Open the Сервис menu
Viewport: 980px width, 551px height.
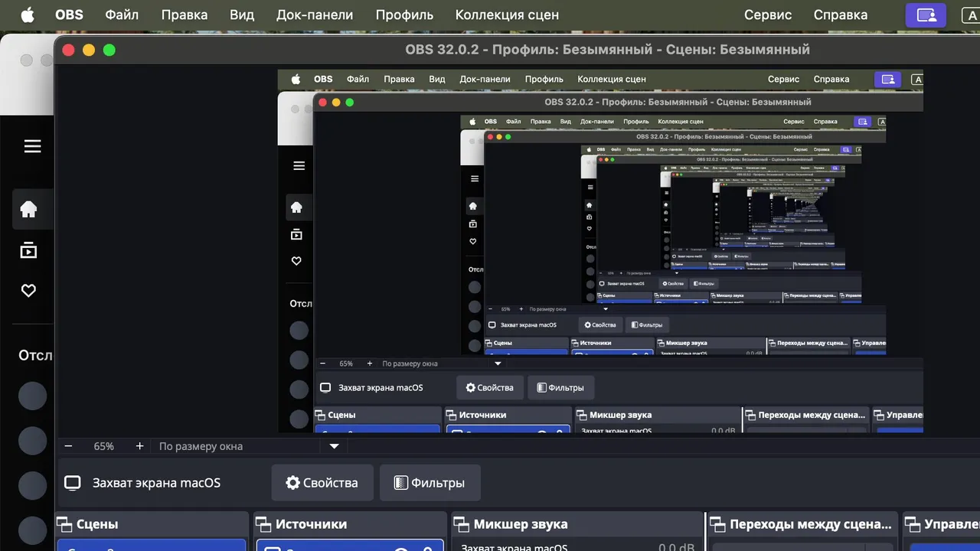(x=768, y=15)
